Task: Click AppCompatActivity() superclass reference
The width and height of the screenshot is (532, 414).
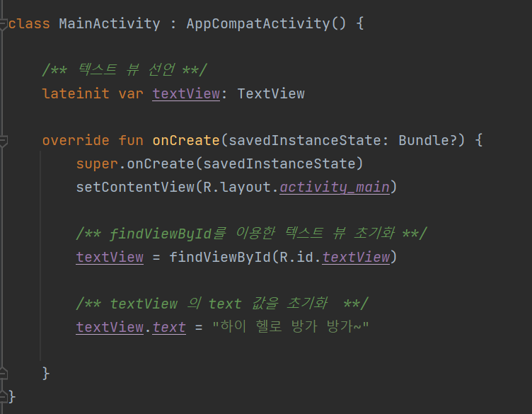Action: (x=266, y=24)
